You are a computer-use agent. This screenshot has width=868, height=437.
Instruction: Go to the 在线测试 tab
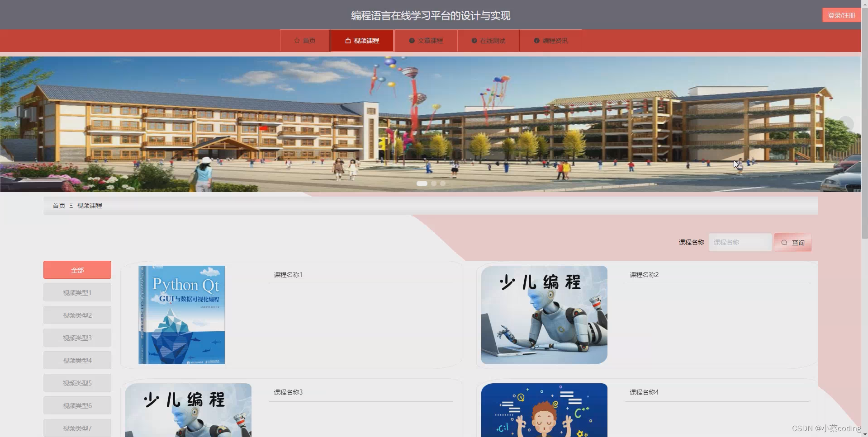point(489,41)
